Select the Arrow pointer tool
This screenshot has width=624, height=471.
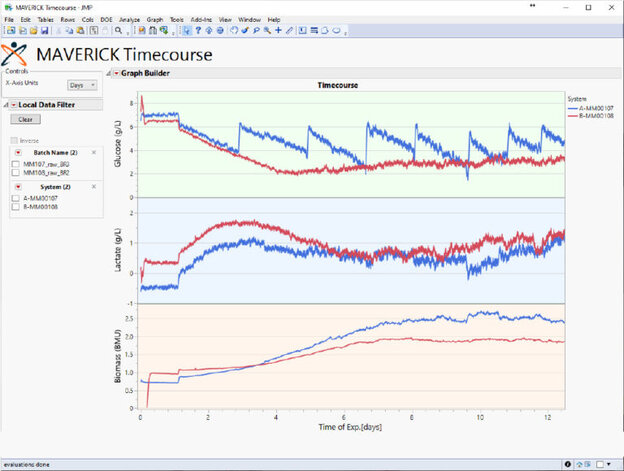coord(186,30)
